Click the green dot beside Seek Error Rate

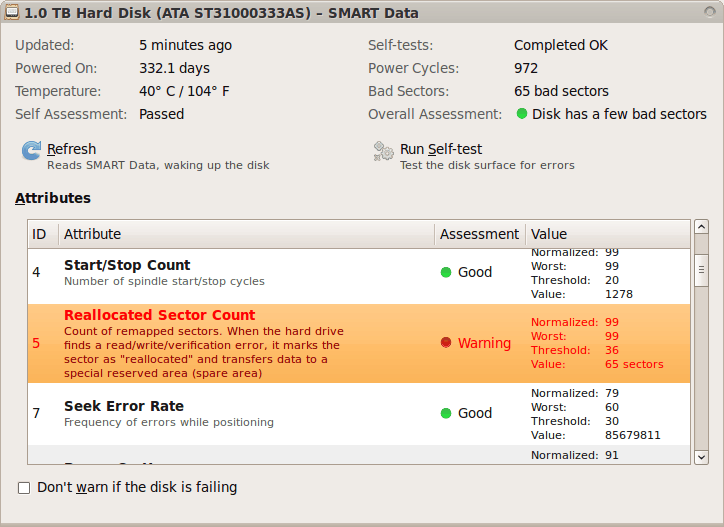[x=446, y=413]
